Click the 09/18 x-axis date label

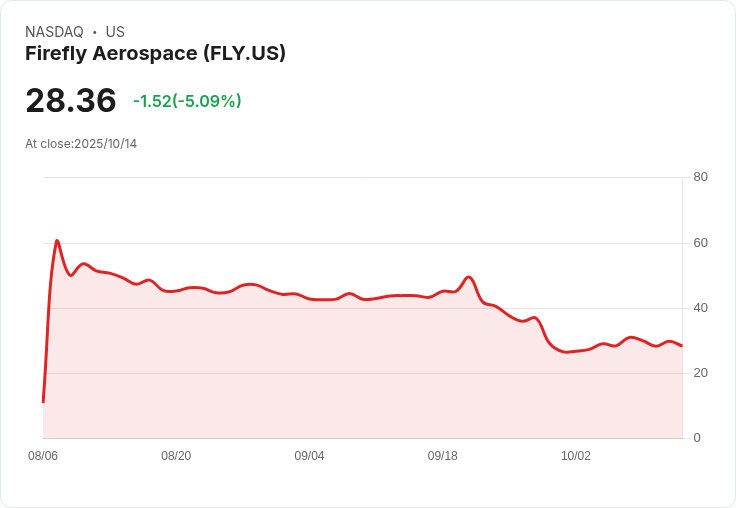(x=443, y=455)
